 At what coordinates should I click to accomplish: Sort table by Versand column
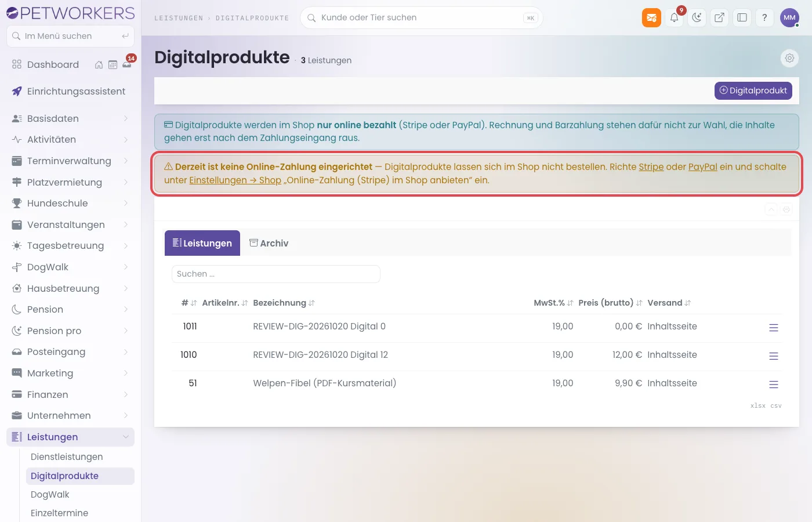(x=669, y=303)
